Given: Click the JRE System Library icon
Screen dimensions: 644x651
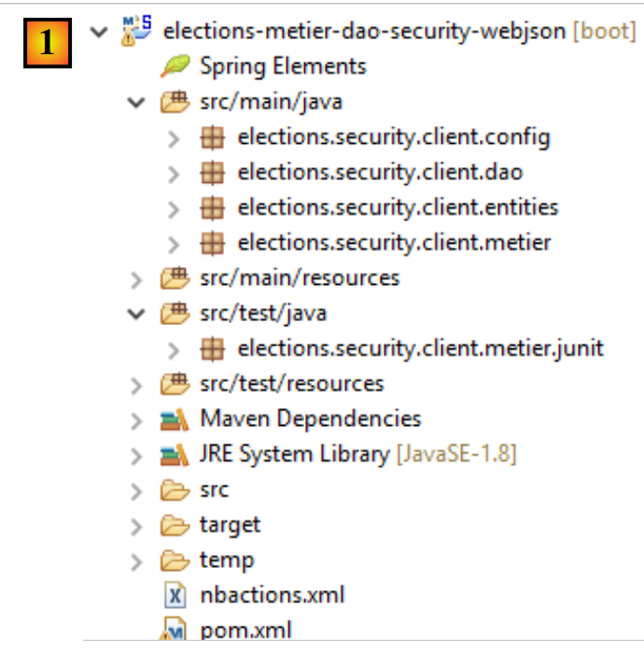Looking at the screenshot, I should click(174, 455).
